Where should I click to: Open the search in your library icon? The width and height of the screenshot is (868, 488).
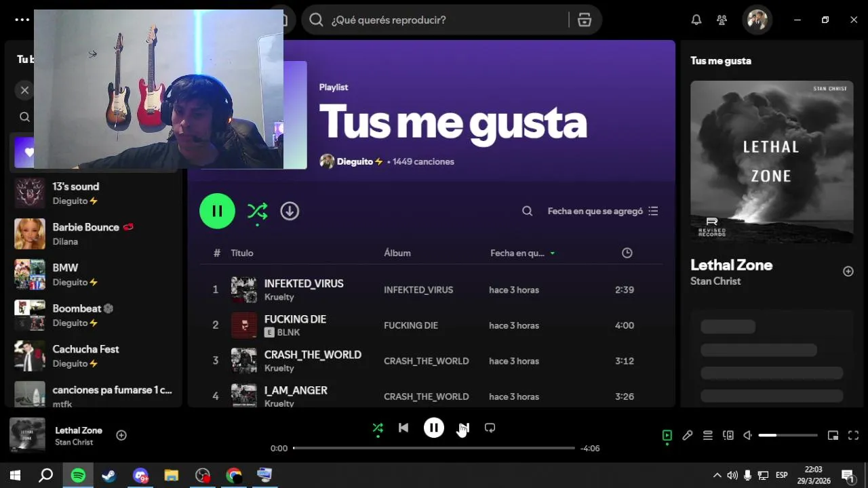24,117
